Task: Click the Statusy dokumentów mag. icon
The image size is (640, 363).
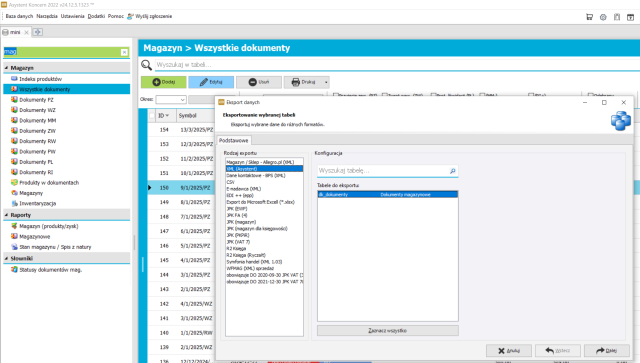Action: [x=14, y=269]
